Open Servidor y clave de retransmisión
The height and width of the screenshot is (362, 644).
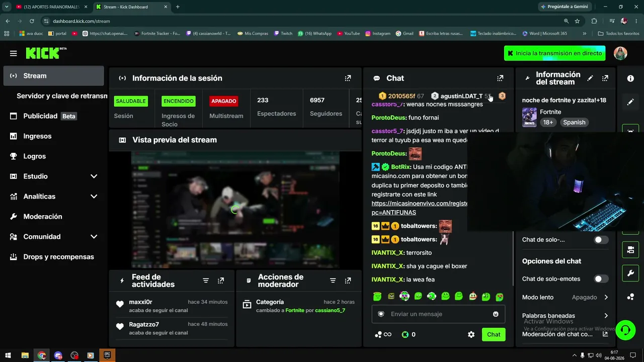point(62,96)
